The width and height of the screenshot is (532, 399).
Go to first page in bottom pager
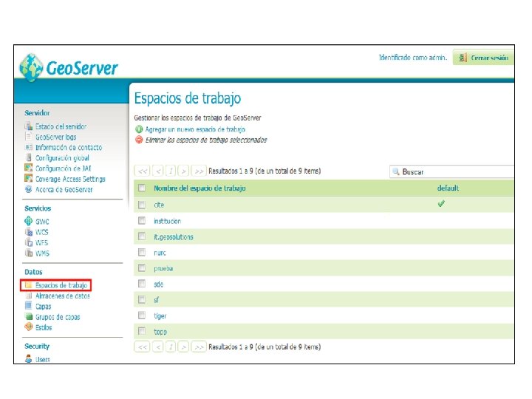(143, 347)
